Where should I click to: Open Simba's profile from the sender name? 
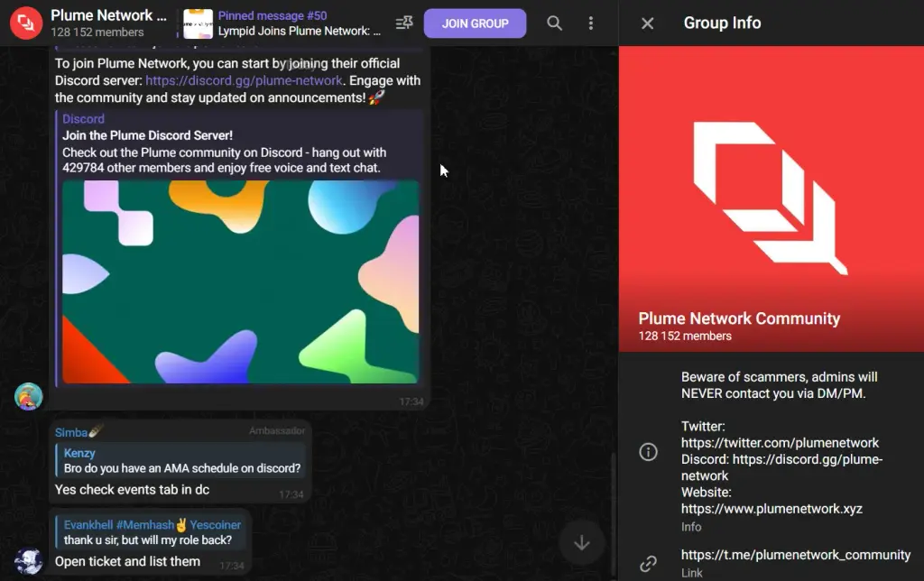71,432
